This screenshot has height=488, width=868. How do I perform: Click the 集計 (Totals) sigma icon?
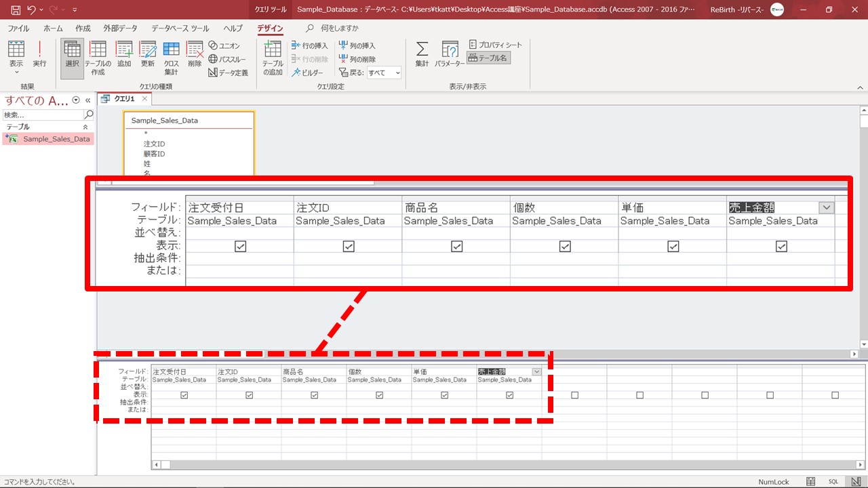point(422,54)
